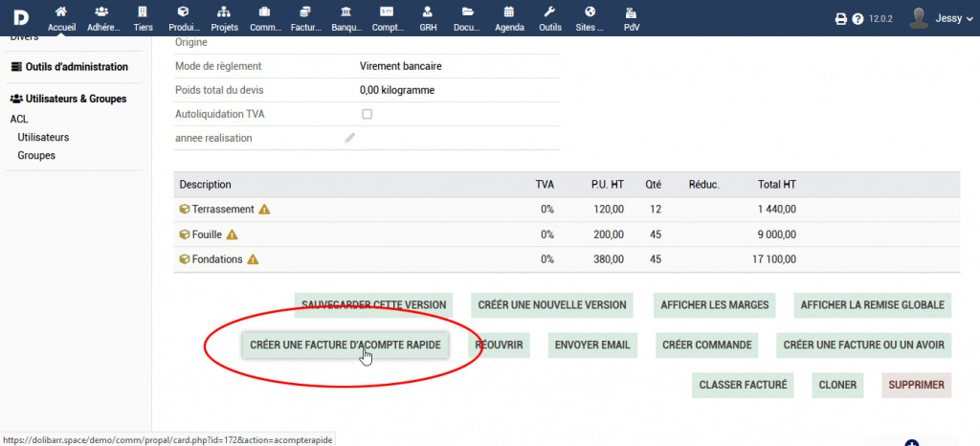Image resolution: width=980 pixels, height=446 pixels.
Task: Click the Envoyer email button
Action: click(x=593, y=345)
